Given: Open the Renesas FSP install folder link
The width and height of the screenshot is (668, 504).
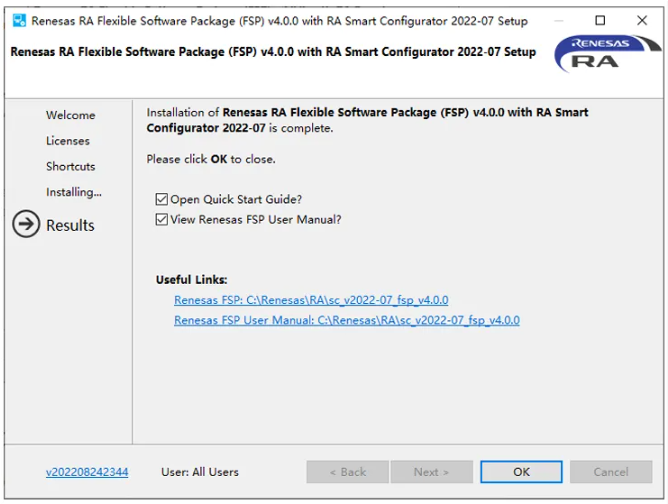Looking at the screenshot, I should pyautogui.click(x=311, y=300).
